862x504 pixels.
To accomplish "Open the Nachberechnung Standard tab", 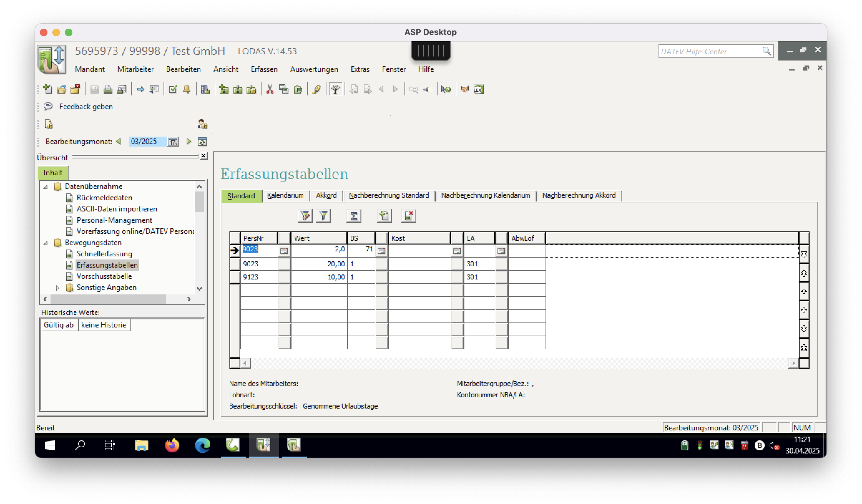I will click(x=389, y=196).
